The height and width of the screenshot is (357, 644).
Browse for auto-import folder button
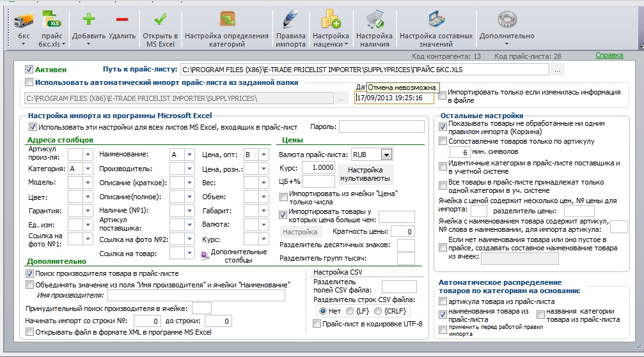point(342,98)
